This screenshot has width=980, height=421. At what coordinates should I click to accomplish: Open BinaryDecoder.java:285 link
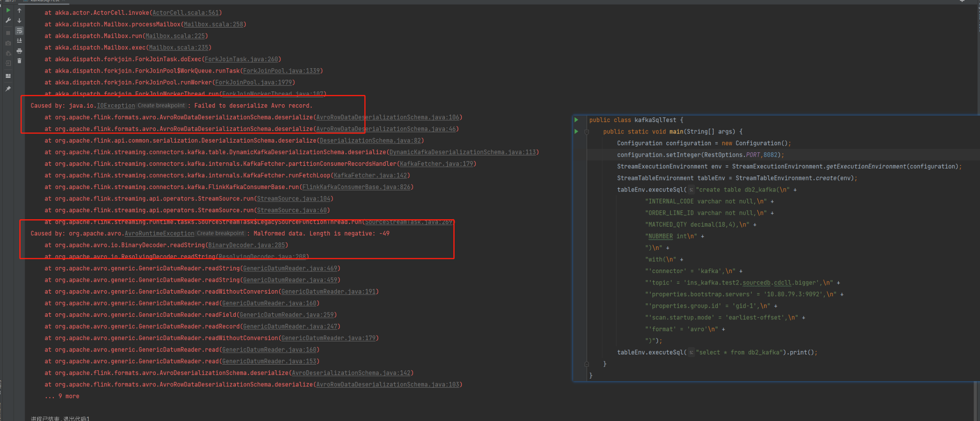click(x=247, y=245)
